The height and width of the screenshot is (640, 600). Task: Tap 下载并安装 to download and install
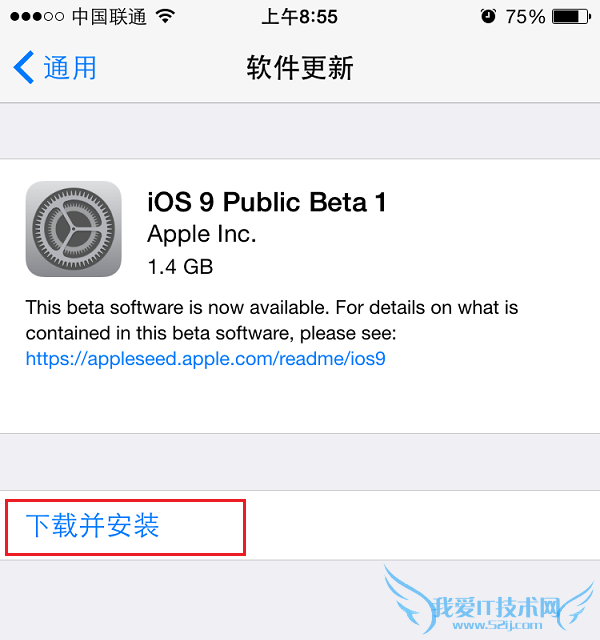point(92,525)
